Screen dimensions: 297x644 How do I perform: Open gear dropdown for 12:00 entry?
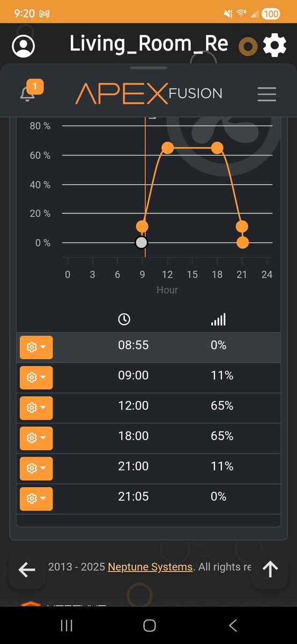[36, 408]
